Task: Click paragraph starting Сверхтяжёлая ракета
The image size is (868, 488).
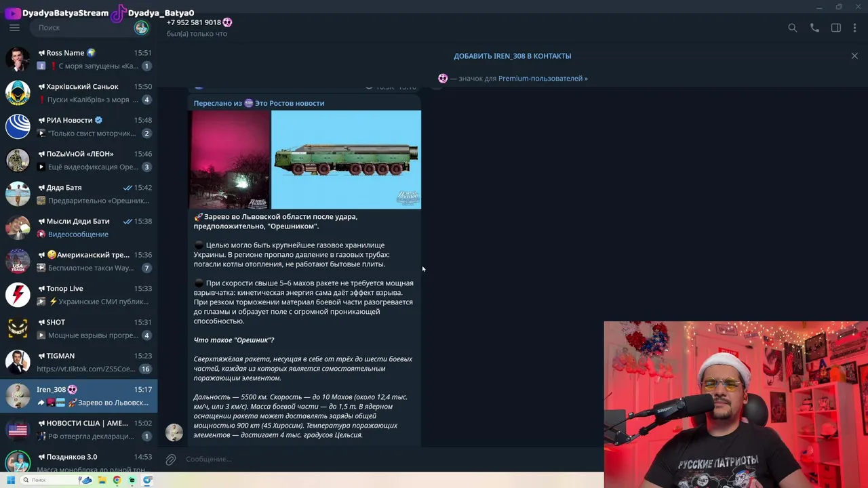Action: pos(302,369)
